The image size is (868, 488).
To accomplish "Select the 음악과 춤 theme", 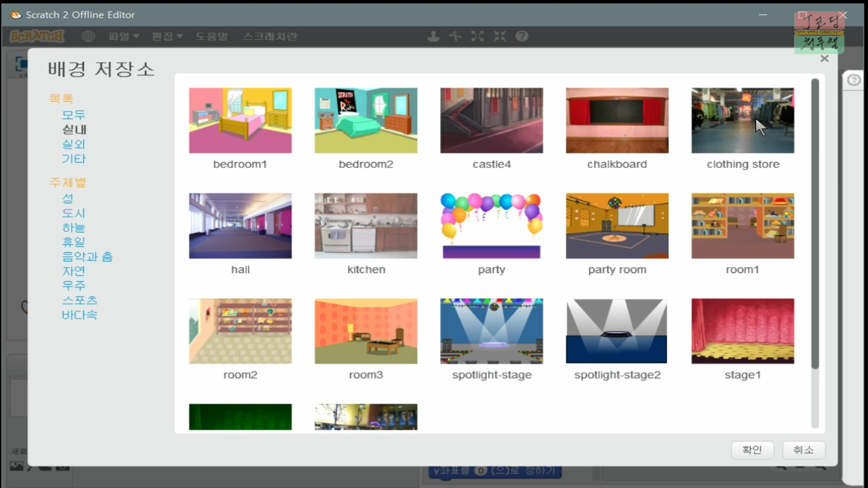I will pyautogui.click(x=87, y=257).
